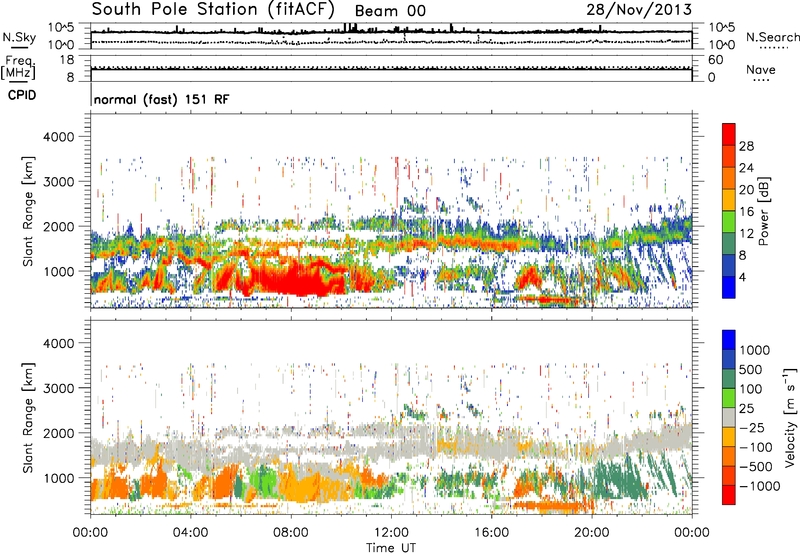Viewport: 800px width, 554px height.
Task: Click the 'Power [dB]' colorbar label
Action: pos(763,211)
